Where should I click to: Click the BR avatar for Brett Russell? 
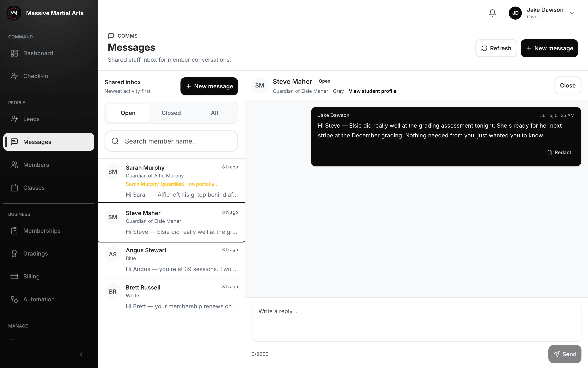click(113, 292)
